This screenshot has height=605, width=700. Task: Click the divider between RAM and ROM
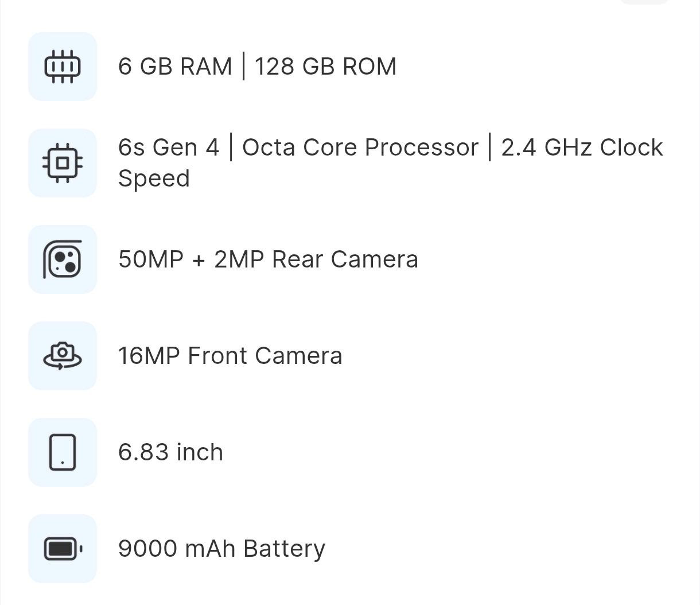pos(243,67)
